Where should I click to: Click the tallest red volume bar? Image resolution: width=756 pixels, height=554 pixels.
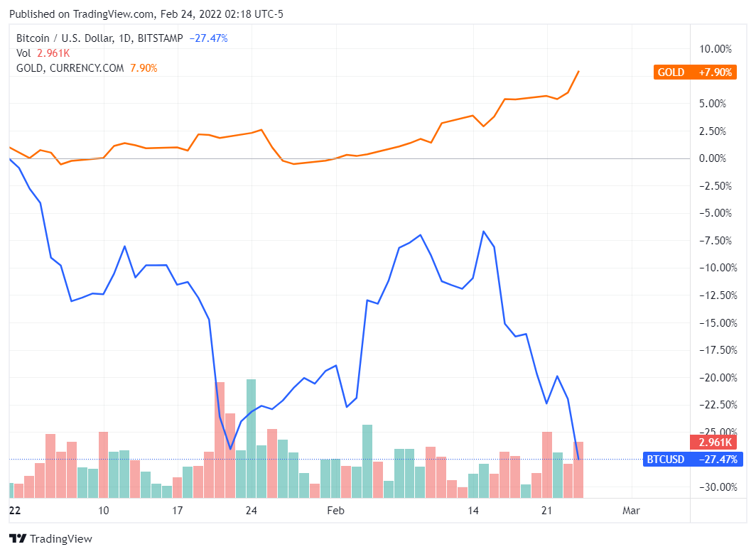[220, 439]
